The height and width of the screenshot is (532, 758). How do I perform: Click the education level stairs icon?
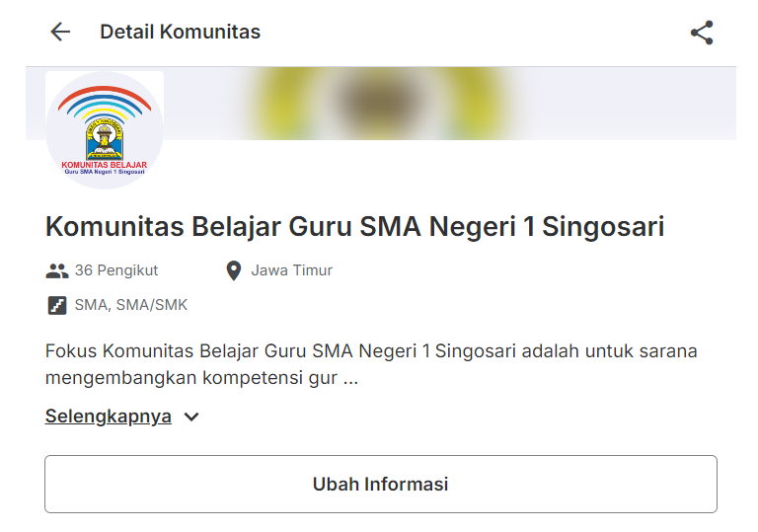57,305
